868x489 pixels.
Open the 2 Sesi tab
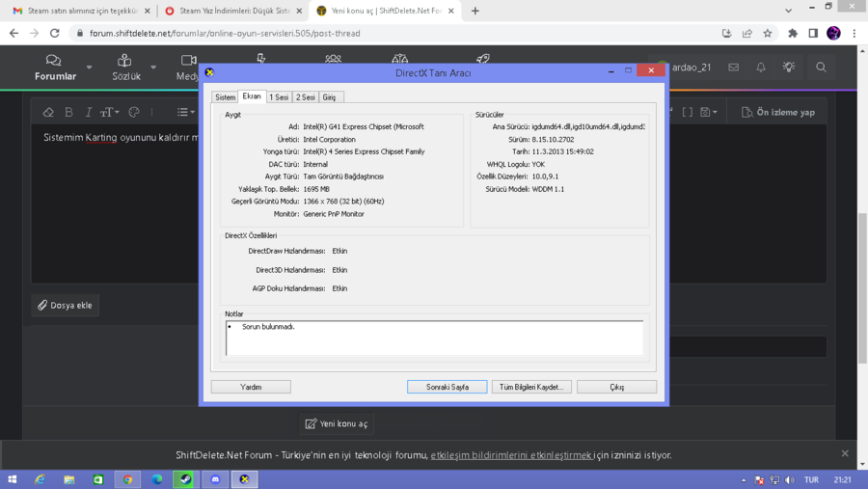pyautogui.click(x=305, y=96)
